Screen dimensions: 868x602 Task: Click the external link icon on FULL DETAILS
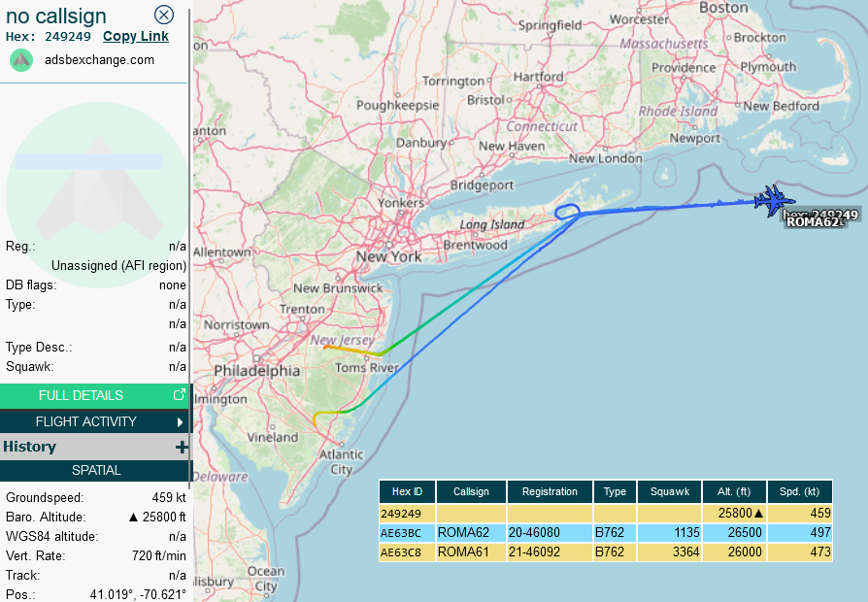(x=179, y=395)
